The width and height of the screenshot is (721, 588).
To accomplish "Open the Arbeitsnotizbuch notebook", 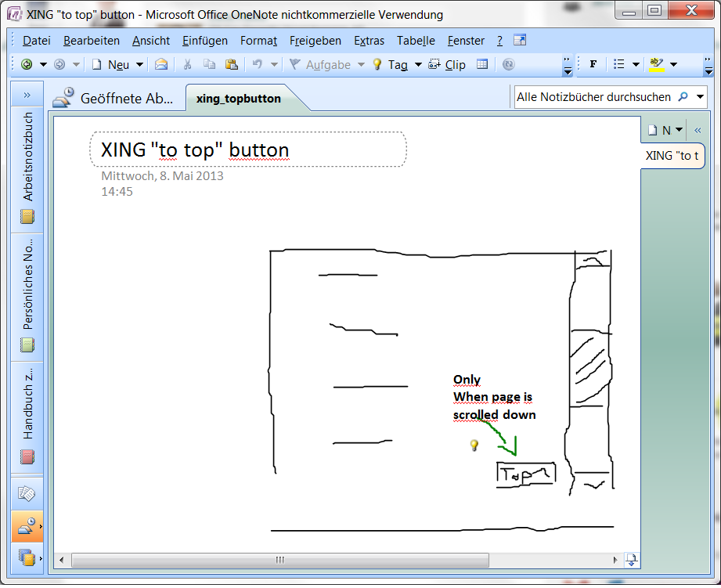I will (x=27, y=168).
